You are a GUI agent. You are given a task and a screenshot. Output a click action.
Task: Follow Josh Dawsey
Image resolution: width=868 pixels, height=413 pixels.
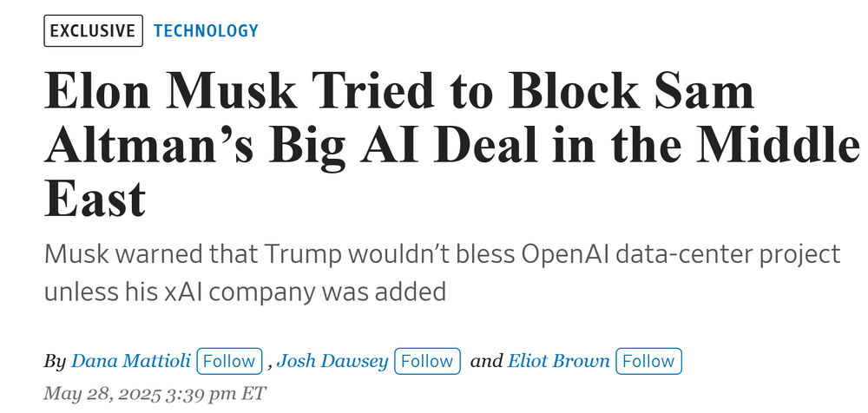coord(427,361)
